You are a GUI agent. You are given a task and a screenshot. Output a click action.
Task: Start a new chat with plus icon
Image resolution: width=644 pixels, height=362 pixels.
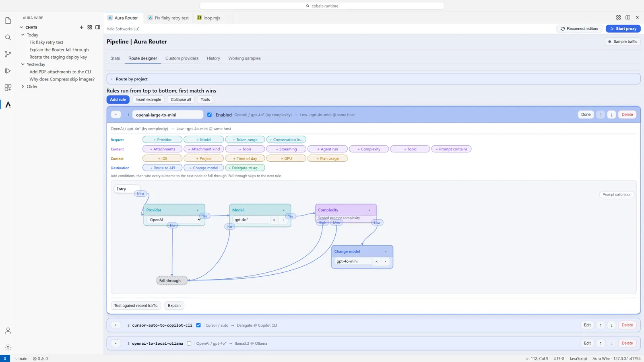81,27
